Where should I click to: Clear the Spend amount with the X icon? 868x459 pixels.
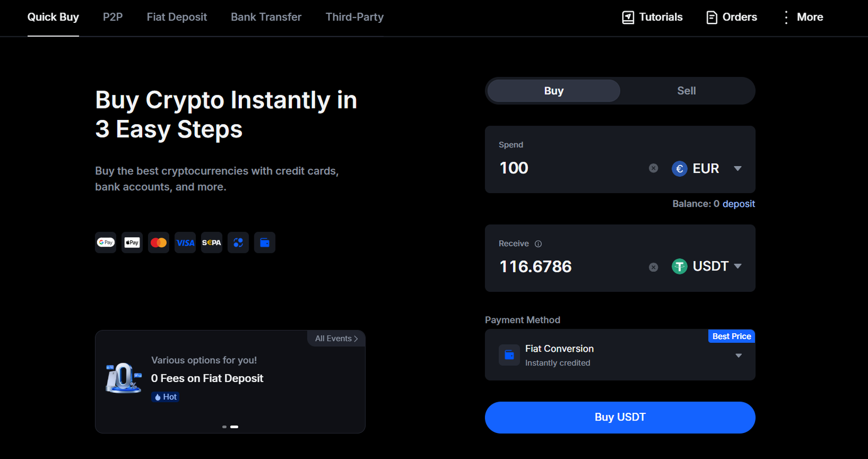(x=653, y=168)
